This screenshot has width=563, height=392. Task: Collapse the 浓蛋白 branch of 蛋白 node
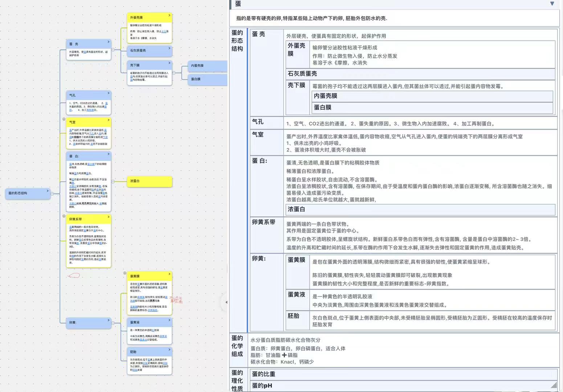pyautogui.click(x=113, y=181)
